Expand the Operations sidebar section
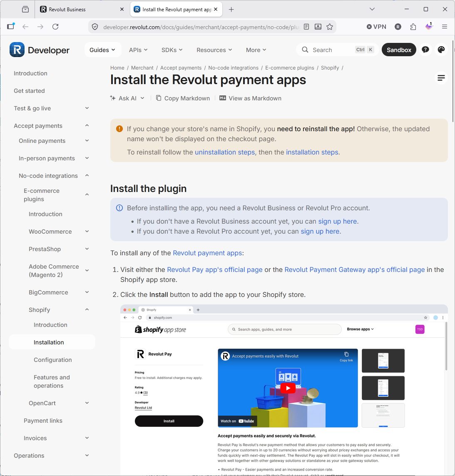Image resolution: width=455 pixels, height=476 pixels. point(87,455)
